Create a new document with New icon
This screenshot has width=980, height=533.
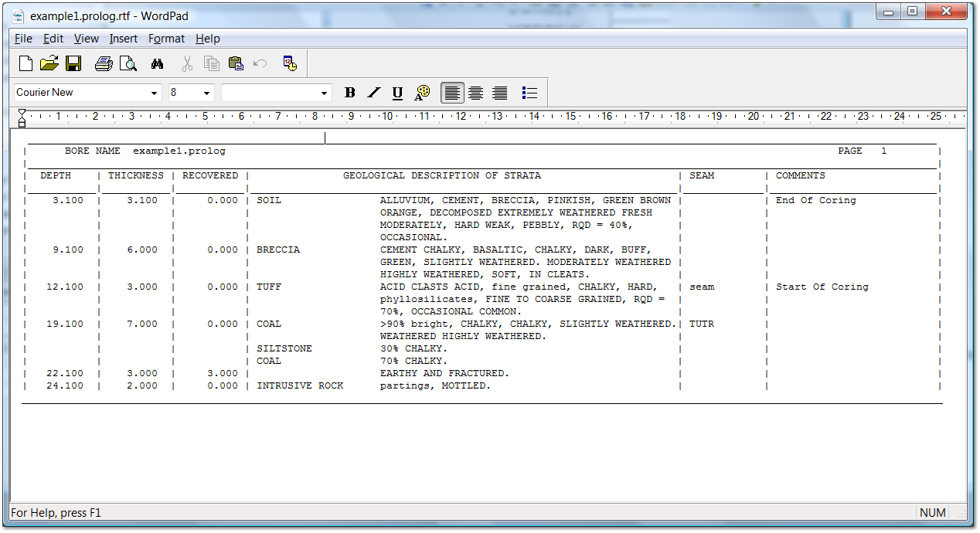coord(26,64)
